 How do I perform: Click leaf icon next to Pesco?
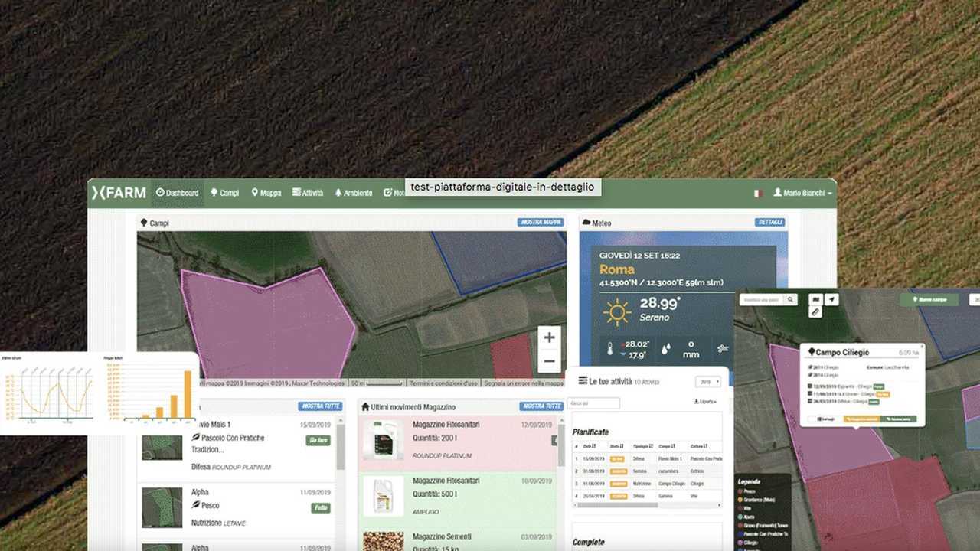click(x=196, y=506)
